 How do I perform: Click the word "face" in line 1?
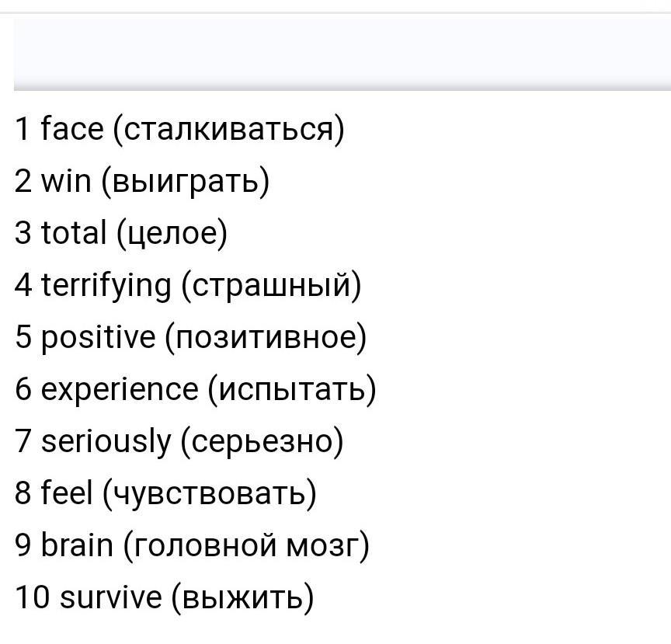point(72,128)
